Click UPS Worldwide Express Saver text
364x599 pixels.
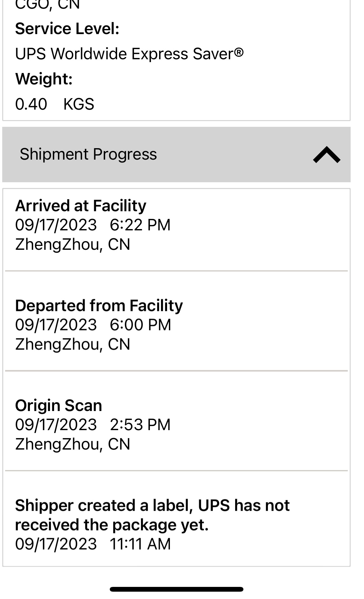tap(129, 54)
